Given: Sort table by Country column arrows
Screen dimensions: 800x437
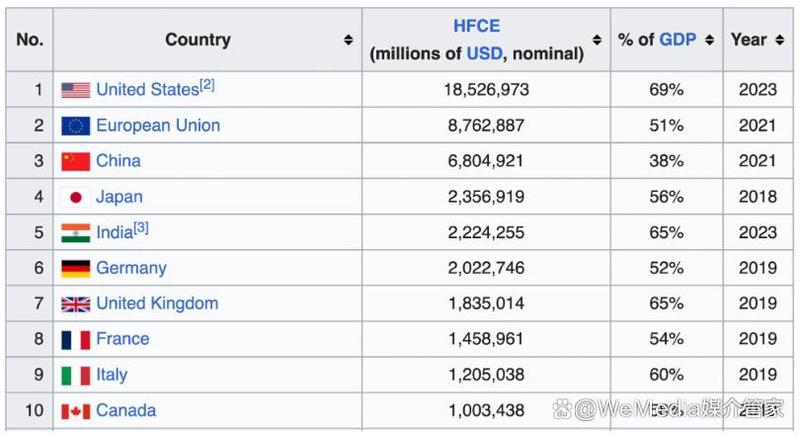Looking at the screenshot, I should 348,40.
